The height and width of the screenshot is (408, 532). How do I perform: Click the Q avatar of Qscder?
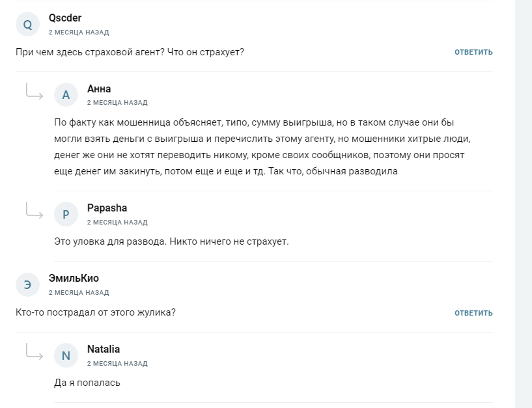[x=27, y=24]
